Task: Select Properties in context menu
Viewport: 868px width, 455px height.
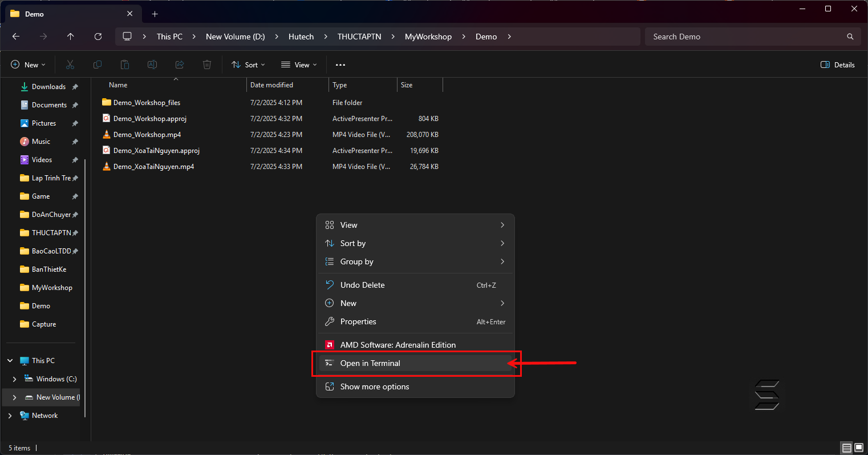Action: click(415, 321)
